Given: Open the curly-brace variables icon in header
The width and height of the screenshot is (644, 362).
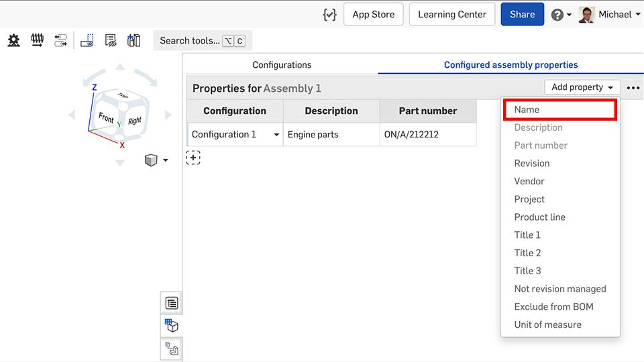Looking at the screenshot, I should [x=329, y=14].
